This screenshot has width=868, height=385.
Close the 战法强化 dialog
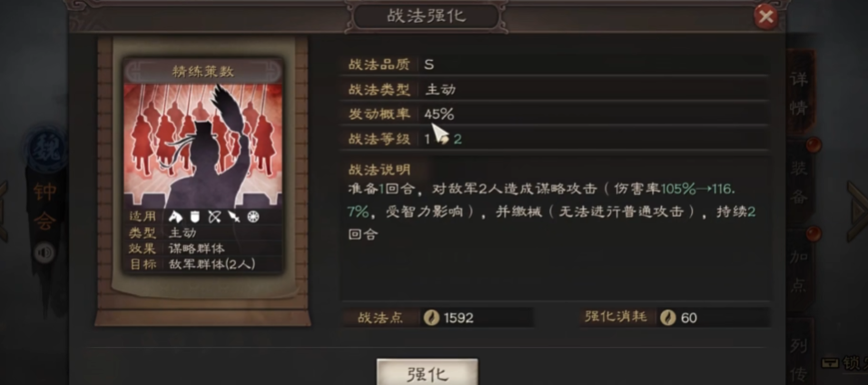[x=765, y=16]
